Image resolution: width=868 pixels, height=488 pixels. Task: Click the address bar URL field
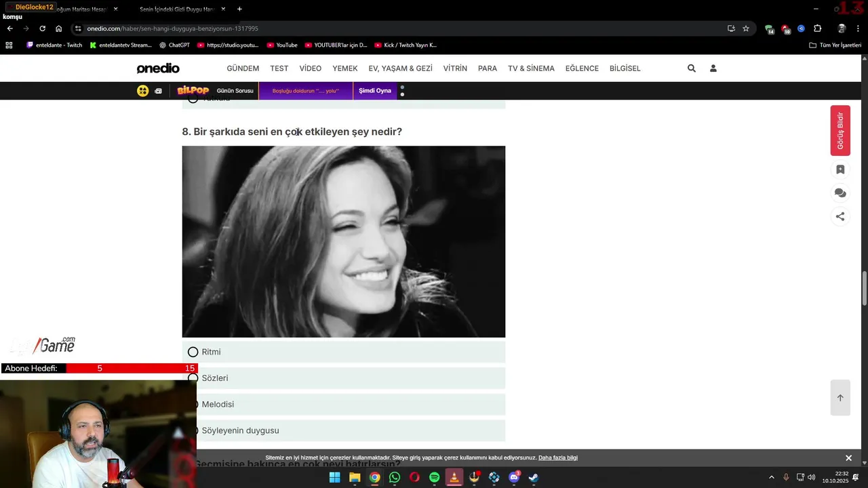400,28
